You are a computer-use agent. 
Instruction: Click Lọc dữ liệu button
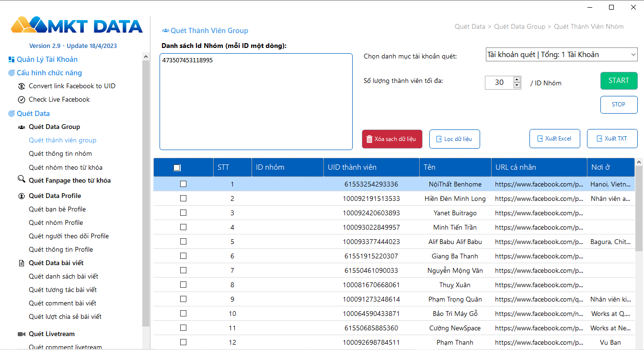click(454, 139)
